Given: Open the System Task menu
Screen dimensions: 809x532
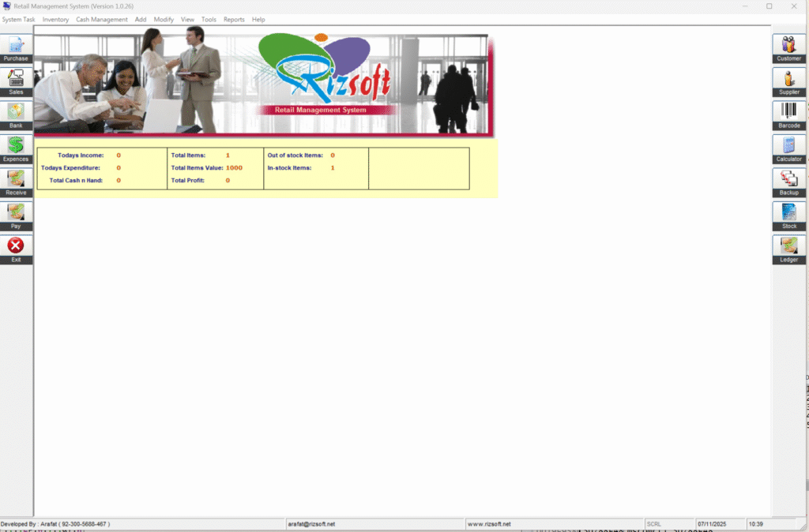Looking at the screenshot, I should pos(18,20).
